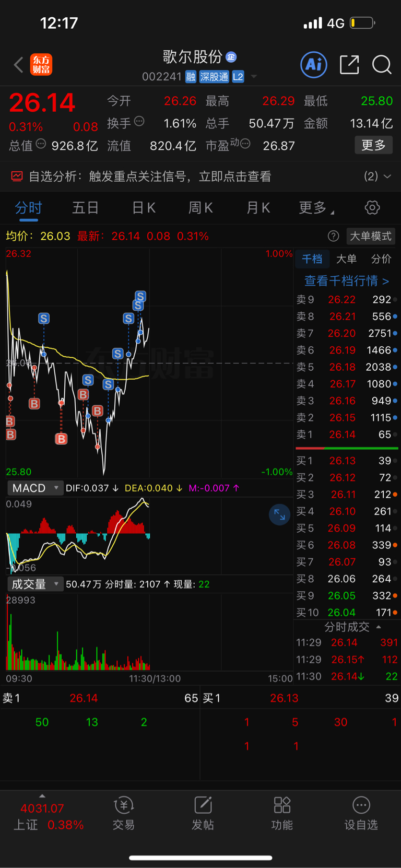Image resolution: width=401 pixels, height=868 pixels.
Task: Open 更多 chart period dropdown
Action: (316, 208)
